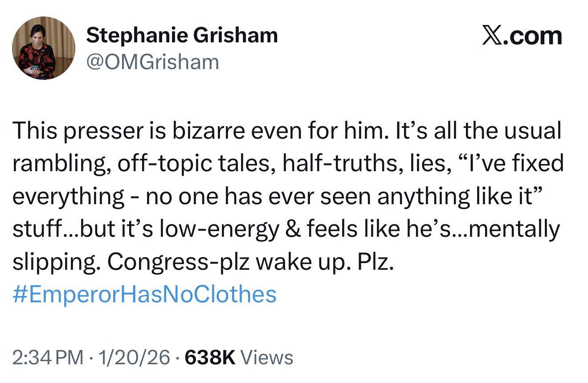Click the Views label

266,358
